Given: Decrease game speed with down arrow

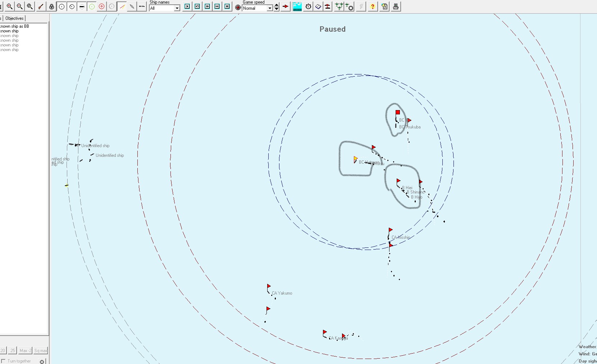Looking at the screenshot, I should (276, 9).
